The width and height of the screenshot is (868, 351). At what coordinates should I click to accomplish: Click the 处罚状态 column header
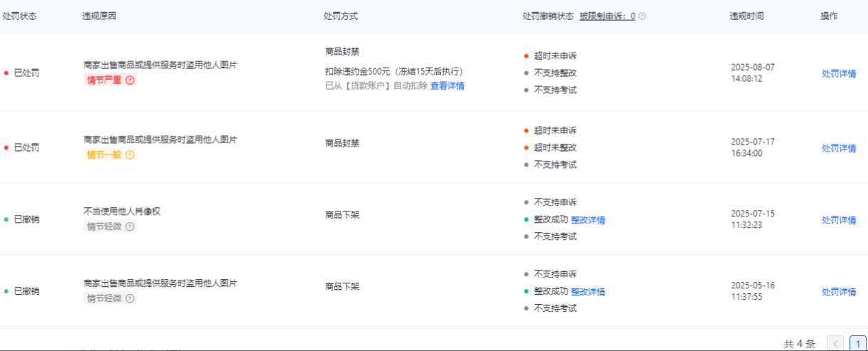pyautogui.click(x=19, y=16)
